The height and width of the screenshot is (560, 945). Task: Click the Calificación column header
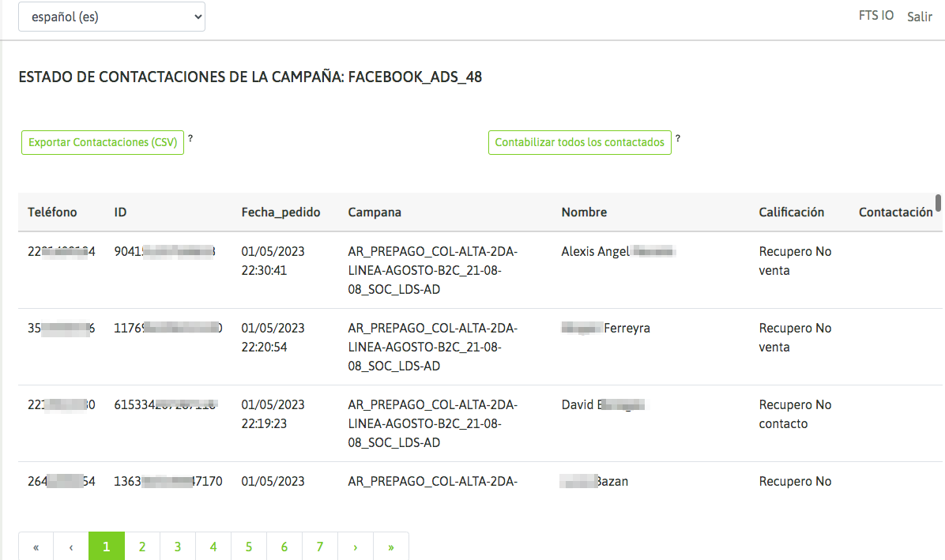(x=791, y=212)
